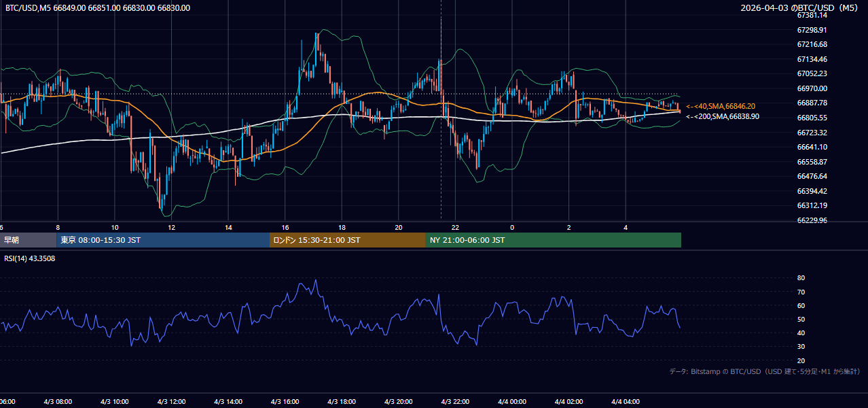Click RSI axis level 60

(801, 305)
